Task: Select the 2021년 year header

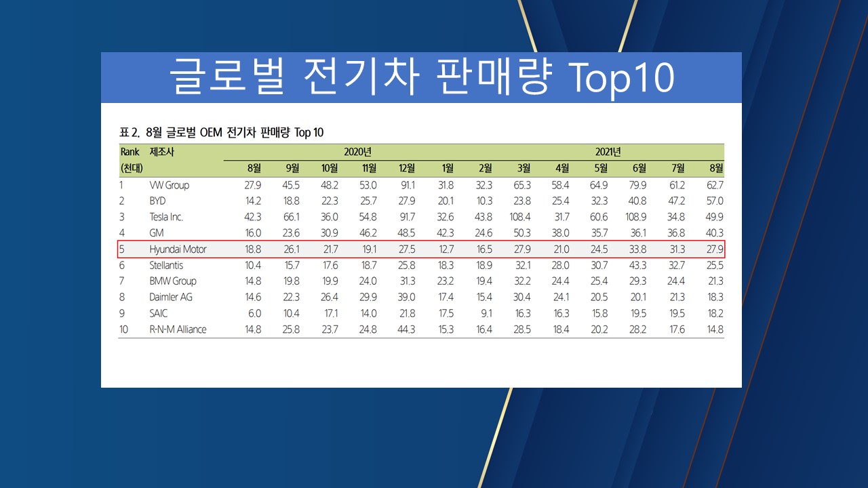Action: tap(608, 152)
